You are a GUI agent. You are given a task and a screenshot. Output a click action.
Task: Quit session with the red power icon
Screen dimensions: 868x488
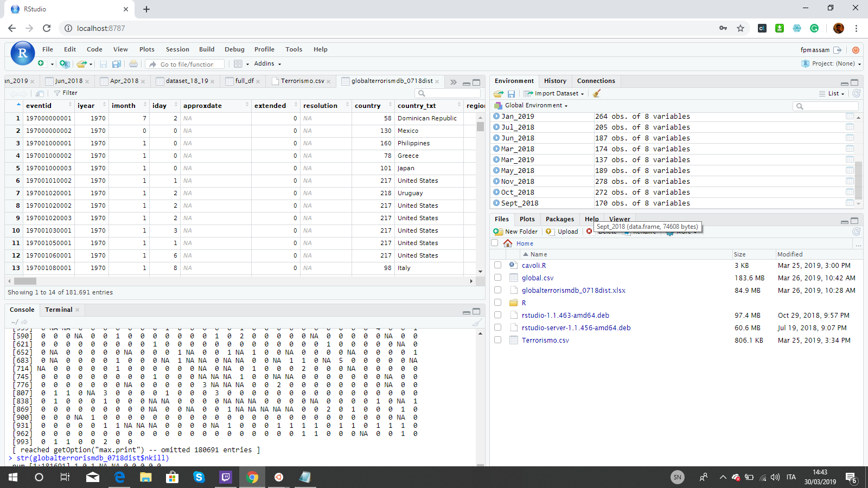coord(856,50)
